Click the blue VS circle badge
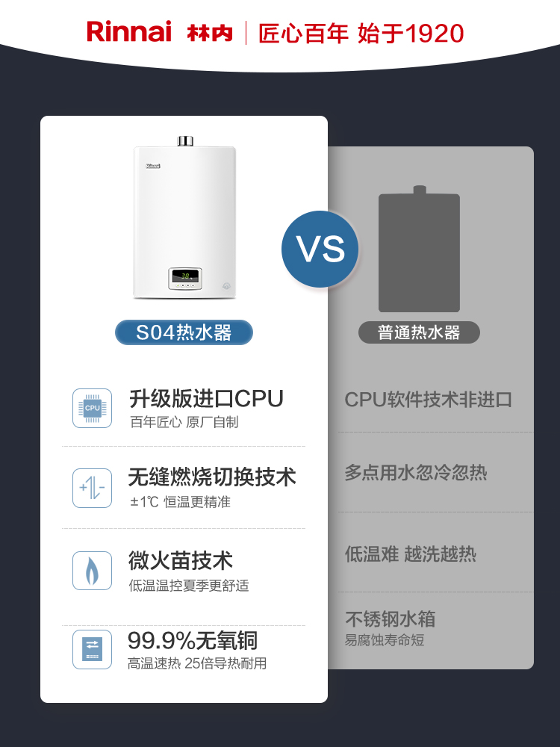Screen dimensions: 560x747 coord(320,249)
